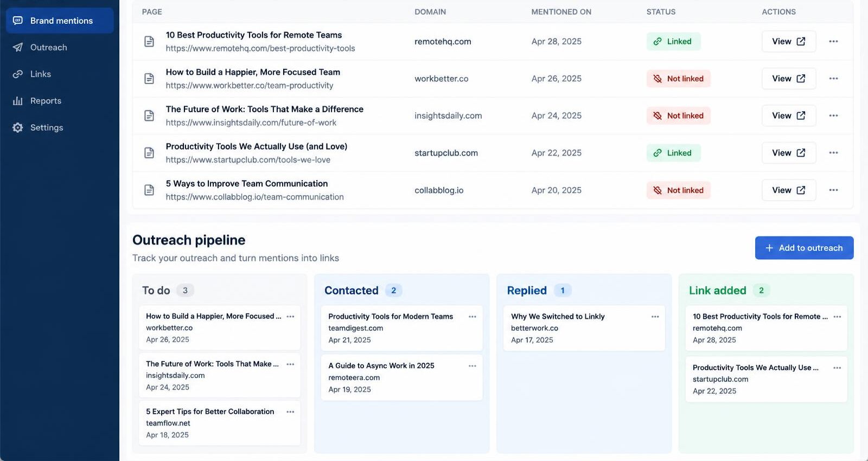This screenshot has height=461, width=868.
Task: Click Add to outreach button
Action: click(804, 248)
